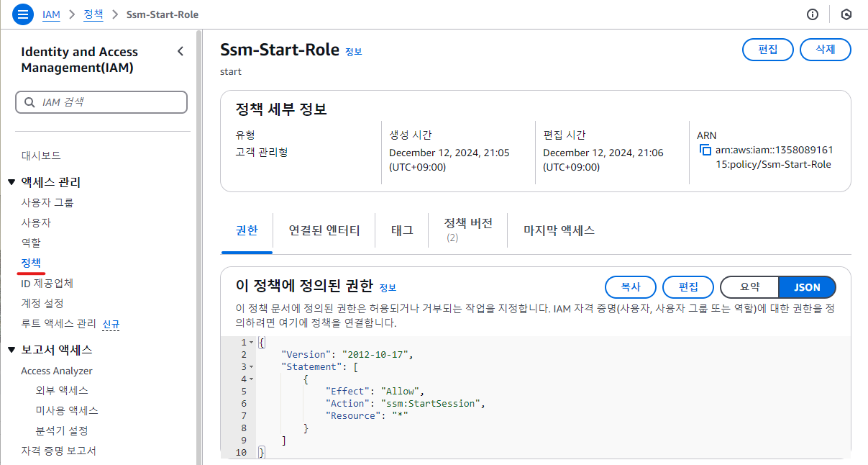Click the 보고서 액세스 section heading
This screenshot has width=868, height=465.
point(56,350)
